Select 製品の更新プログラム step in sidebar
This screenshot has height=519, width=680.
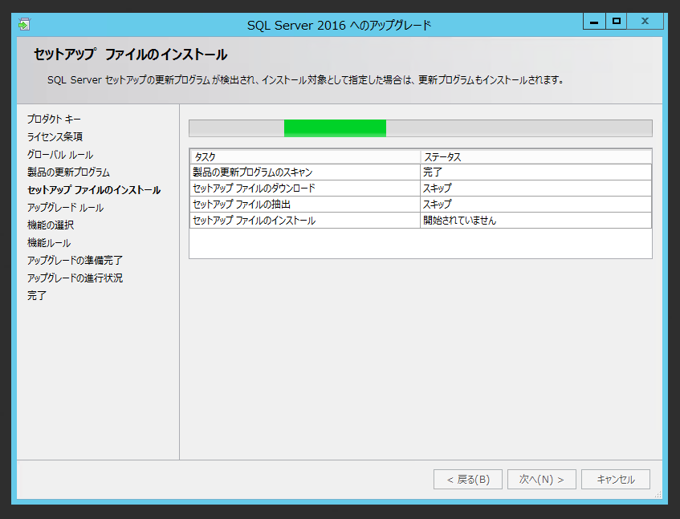[69, 172]
